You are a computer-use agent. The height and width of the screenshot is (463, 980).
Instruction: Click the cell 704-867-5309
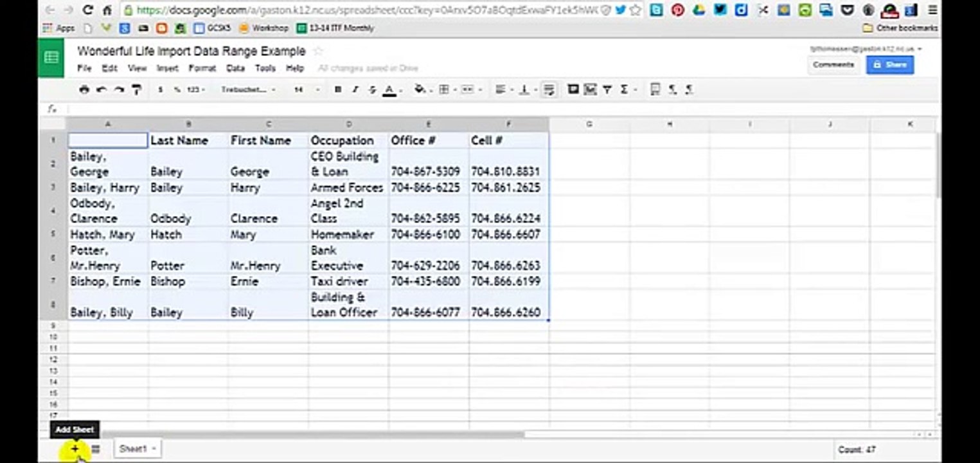coord(429,164)
